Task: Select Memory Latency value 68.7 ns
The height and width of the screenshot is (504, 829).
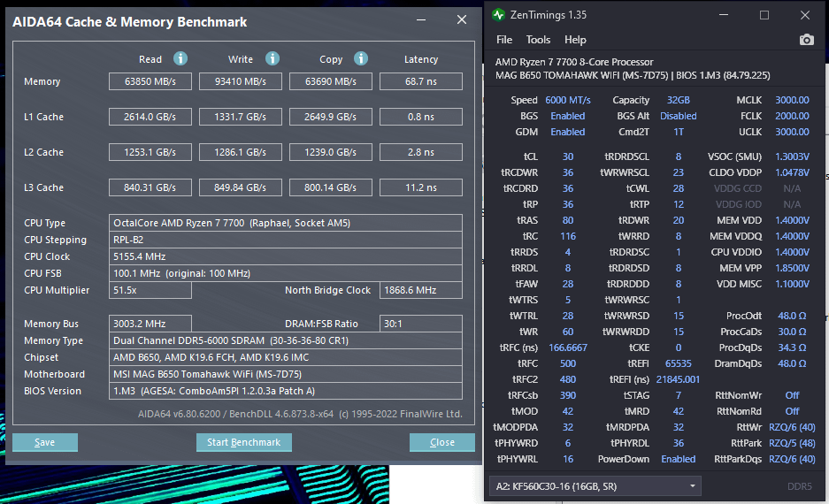Action: pos(421,81)
